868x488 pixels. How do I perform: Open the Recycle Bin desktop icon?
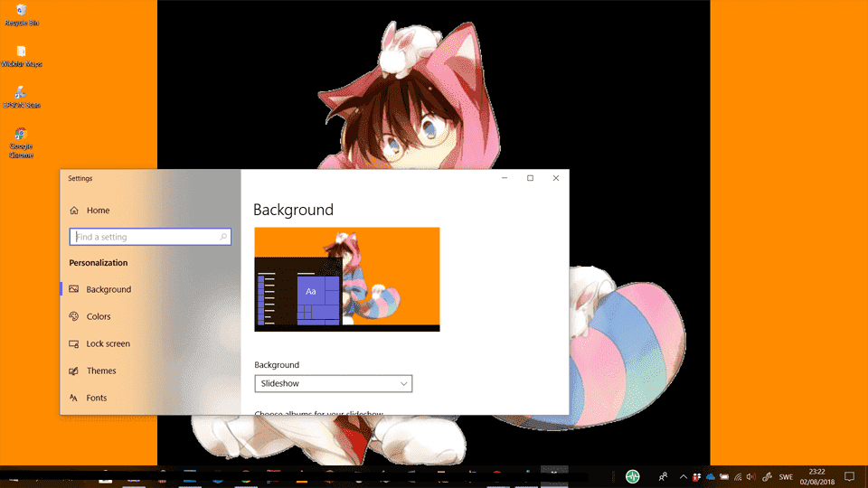21,15
